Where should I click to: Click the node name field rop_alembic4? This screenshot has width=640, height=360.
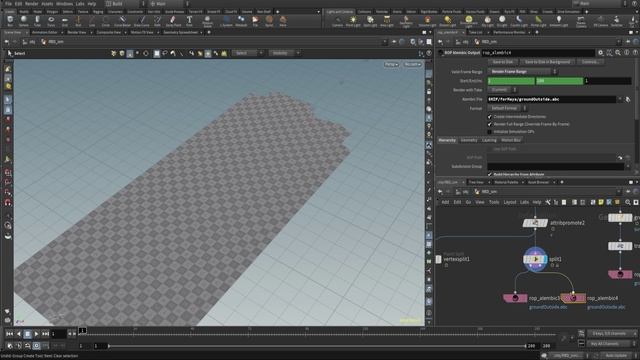538,53
